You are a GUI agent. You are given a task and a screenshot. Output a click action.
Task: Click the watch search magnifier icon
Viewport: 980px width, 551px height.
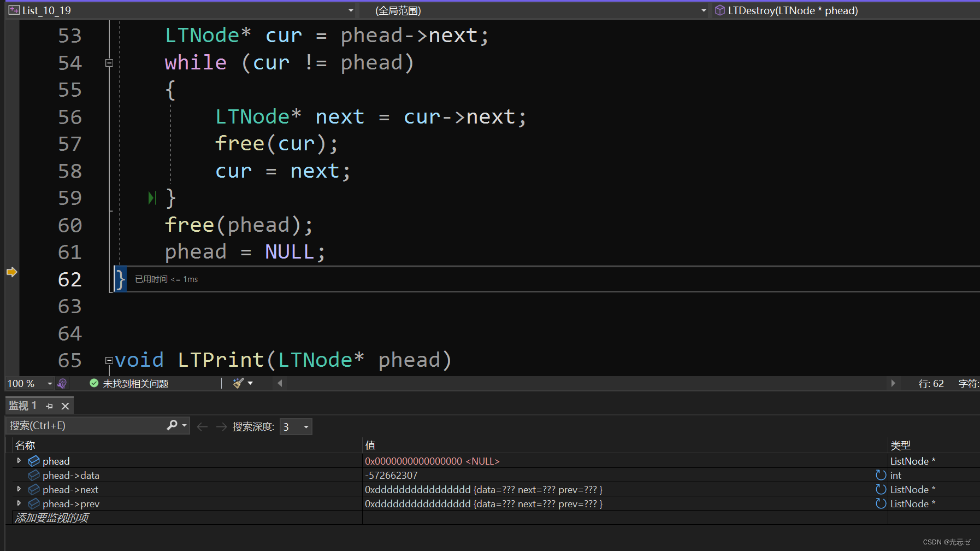172,425
